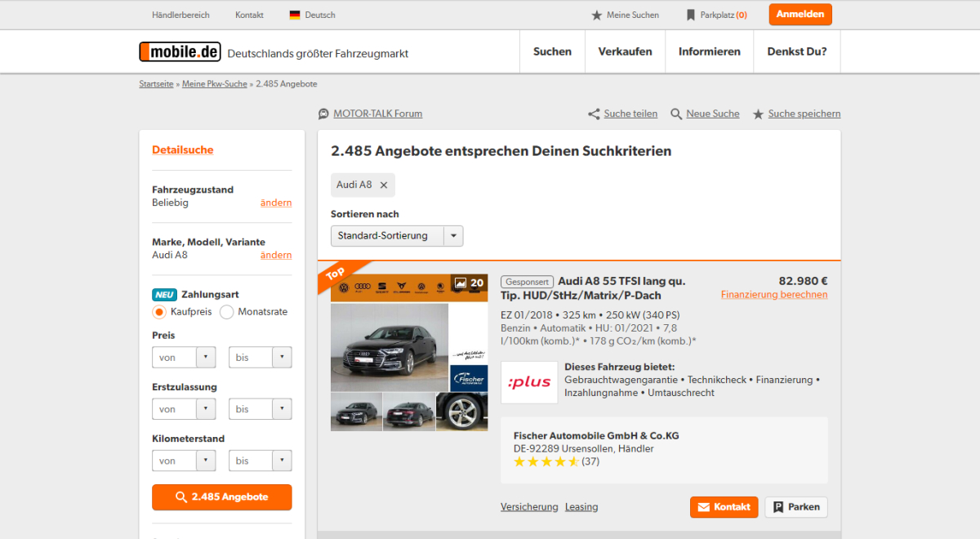
Task: Click the orange 2.485 Angebote search button
Action: 222,497
